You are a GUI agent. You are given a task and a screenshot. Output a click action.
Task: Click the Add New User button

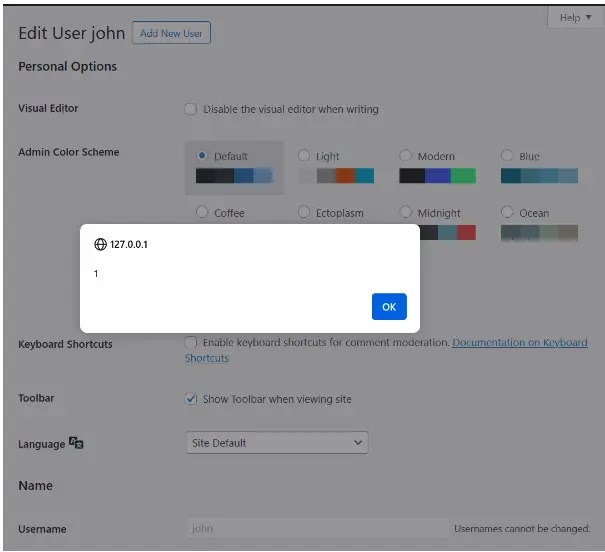171,33
